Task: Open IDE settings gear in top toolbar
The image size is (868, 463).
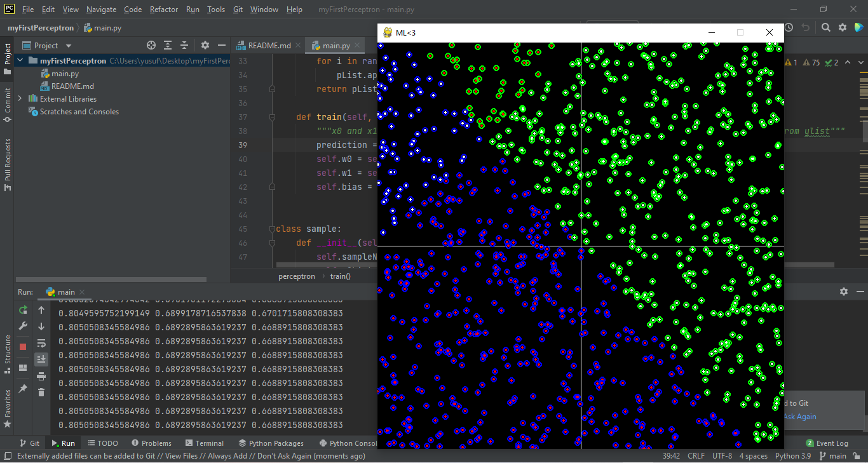Action: tap(843, 27)
